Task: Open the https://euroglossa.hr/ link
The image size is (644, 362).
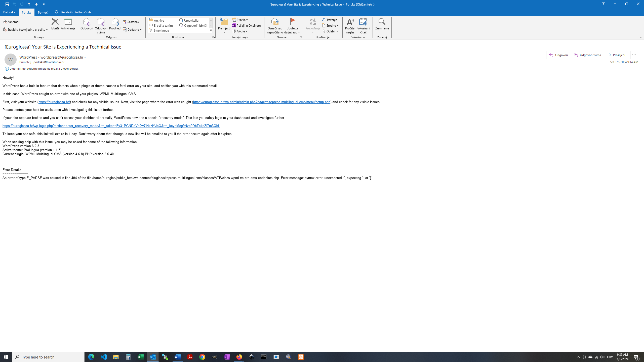Action: (54, 102)
